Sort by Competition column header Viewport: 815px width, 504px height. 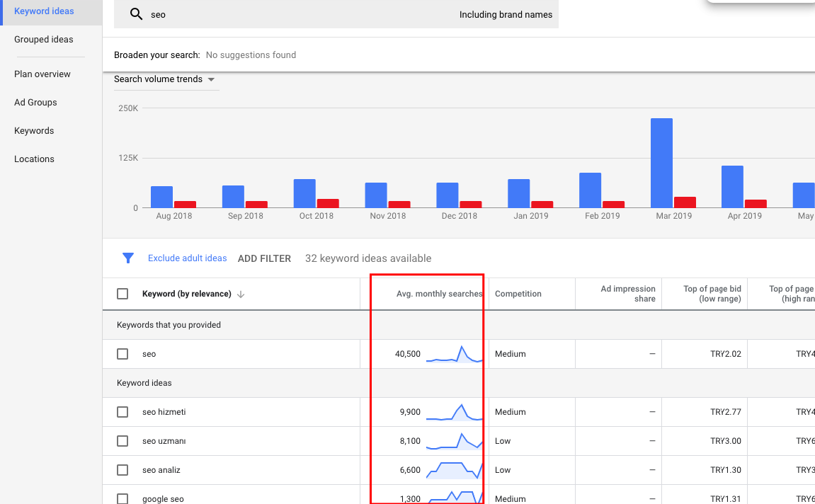pos(518,294)
